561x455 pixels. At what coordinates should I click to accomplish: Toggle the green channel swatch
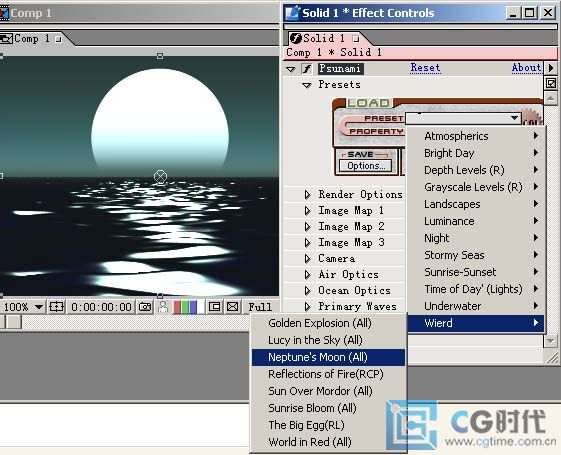[185, 307]
